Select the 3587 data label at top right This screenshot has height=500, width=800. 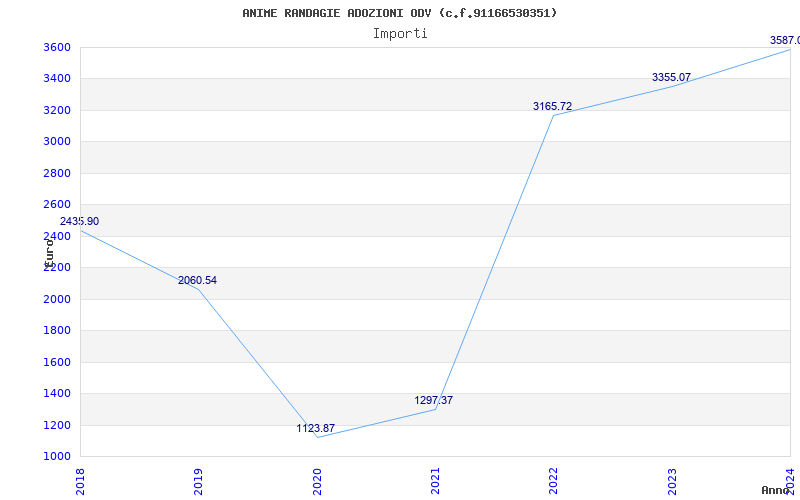point(785,40)
